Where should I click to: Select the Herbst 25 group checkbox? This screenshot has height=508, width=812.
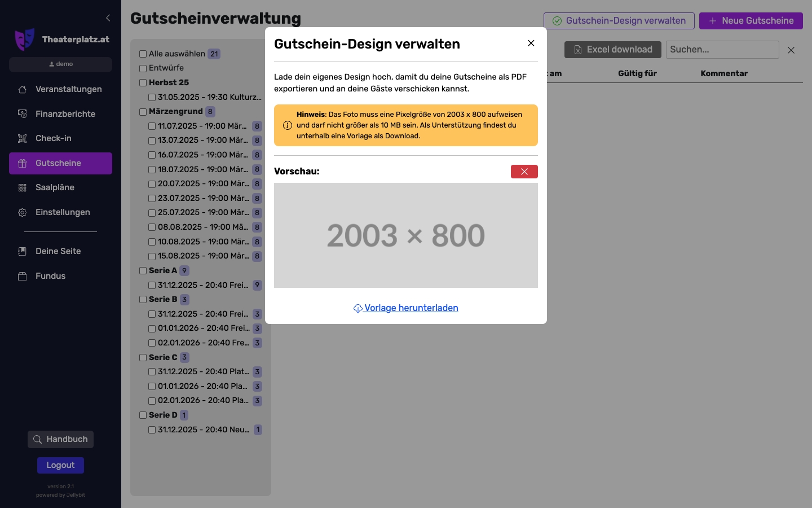[x=143, y=83]
